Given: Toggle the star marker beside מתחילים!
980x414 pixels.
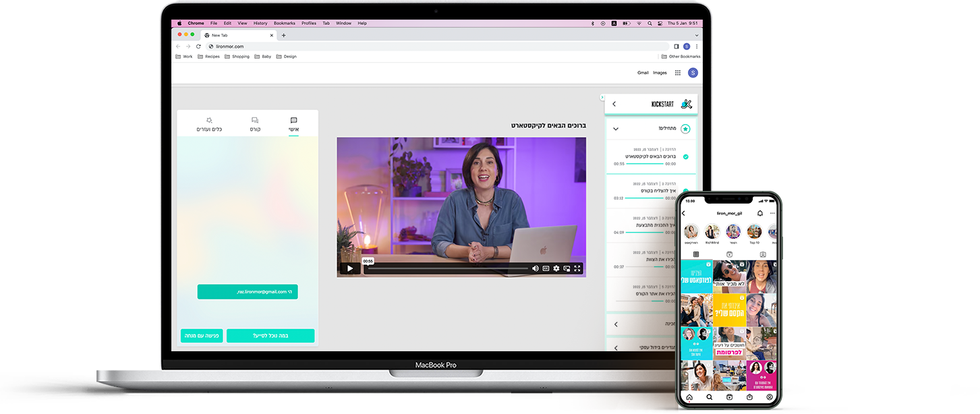Looking at the screenshot, I should point(685,128).
